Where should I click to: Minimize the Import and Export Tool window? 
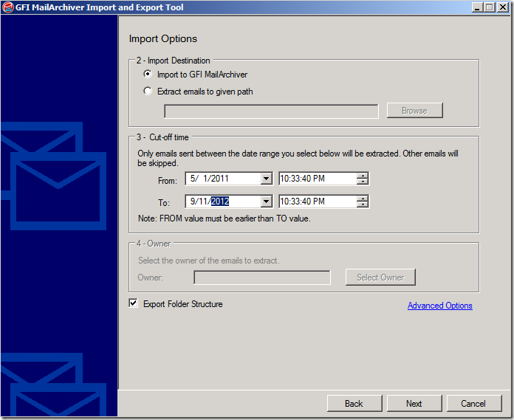[x=477, y=7]
